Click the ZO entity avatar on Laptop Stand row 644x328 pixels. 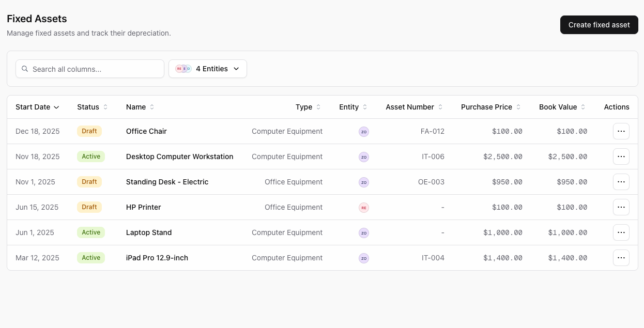[364, 233]
